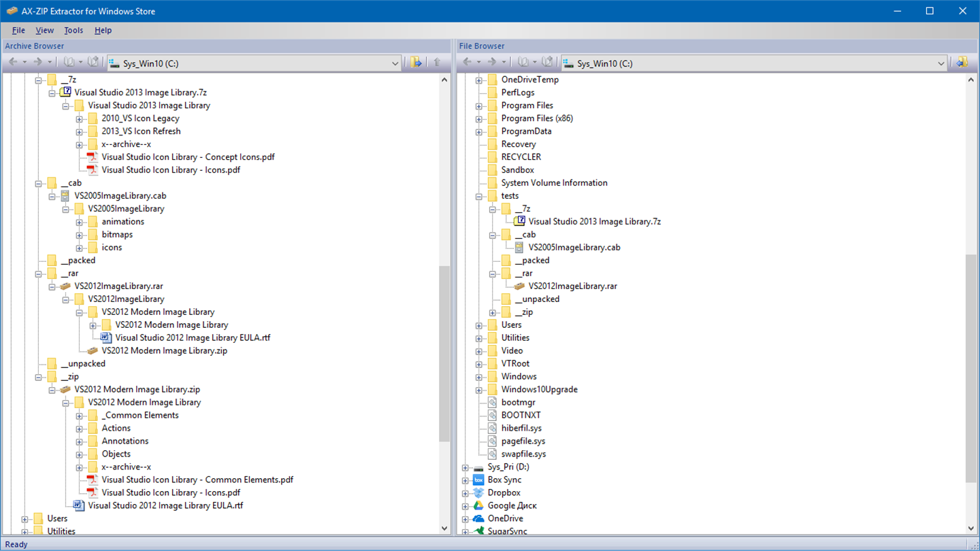
Task: Expand the animations folder node
Action: 79,222
